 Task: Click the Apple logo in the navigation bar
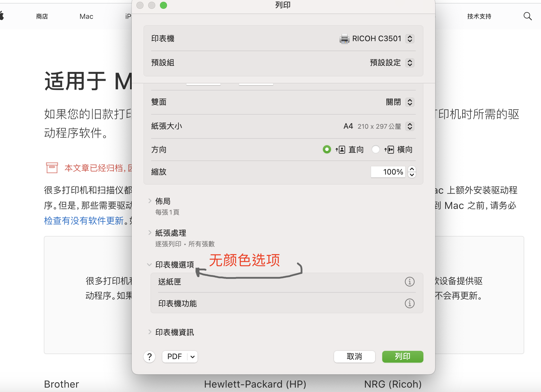(x=2, y=16)
